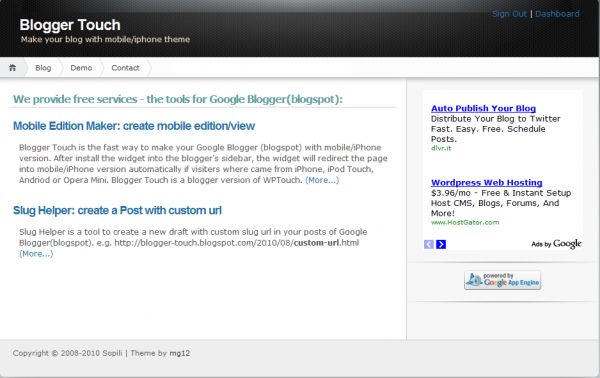Select the "Copyright © 2008-2010 Sopili" footer text

pyautogui.click(x=67, y=353)
